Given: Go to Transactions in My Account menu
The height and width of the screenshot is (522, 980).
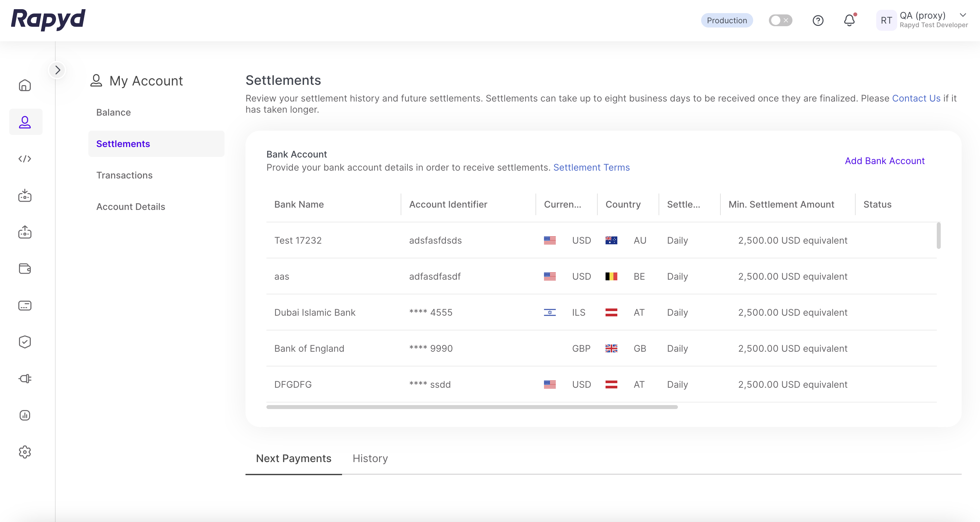Looking at the screenshot, I should [124, 175].
